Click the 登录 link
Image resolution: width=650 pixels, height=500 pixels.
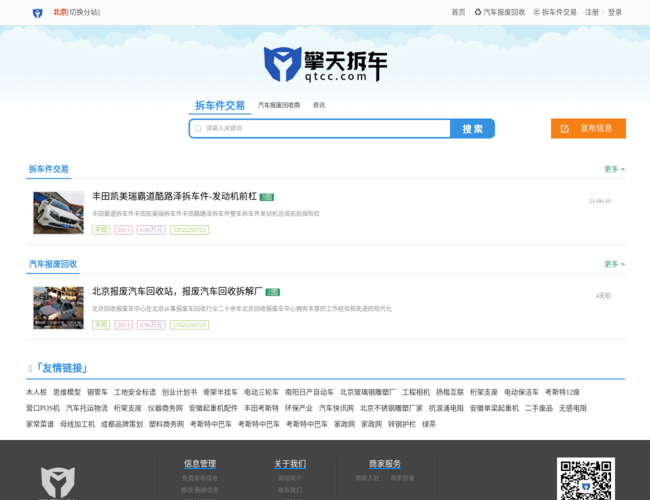[615, 12]
